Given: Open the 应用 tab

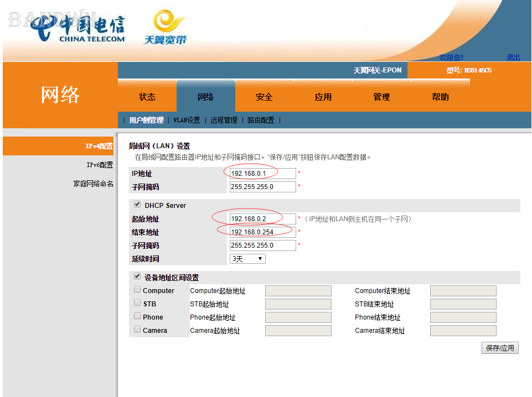Looking at the screenshot, I should pyautogui.click(x=323, y=97).
